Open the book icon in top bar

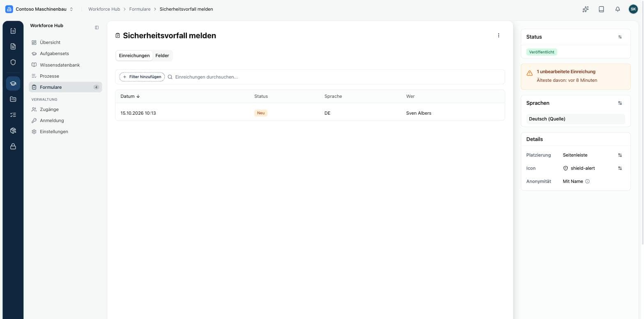601,9
